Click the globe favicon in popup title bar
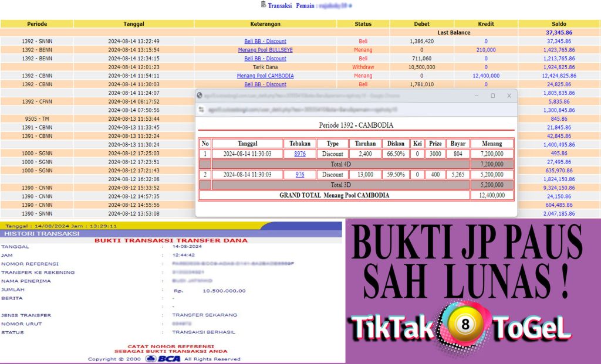Viewport: 601px width, 364px height. pos(200,96)
